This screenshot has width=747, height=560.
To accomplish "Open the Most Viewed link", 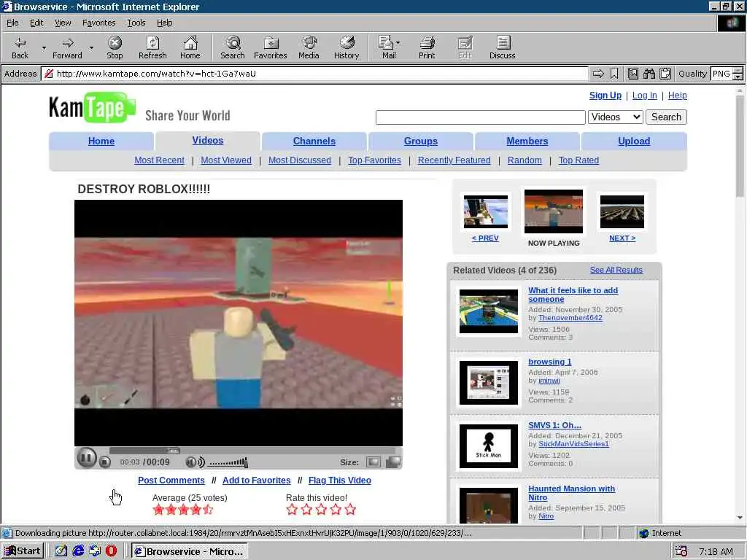I will tap(226, 160).
